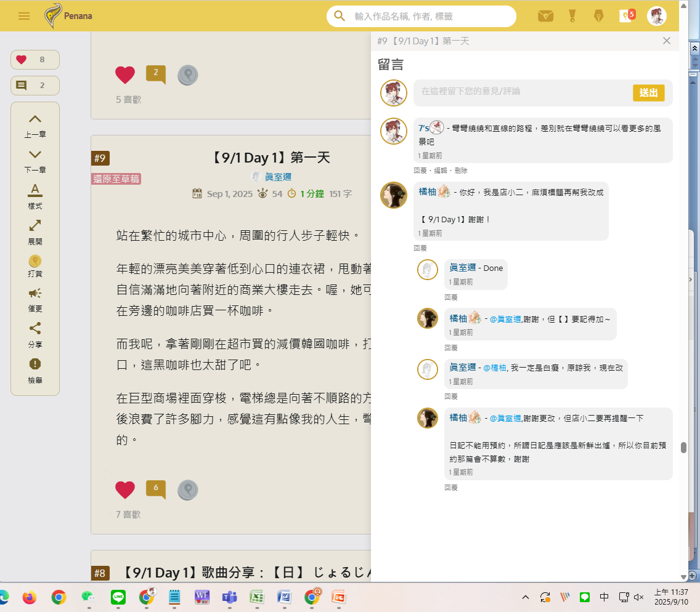Screen dimensions: 700x612
Task: Toggle the sidebar like heart showing 8
Action: pyautogui.click(x=35, y=59)
